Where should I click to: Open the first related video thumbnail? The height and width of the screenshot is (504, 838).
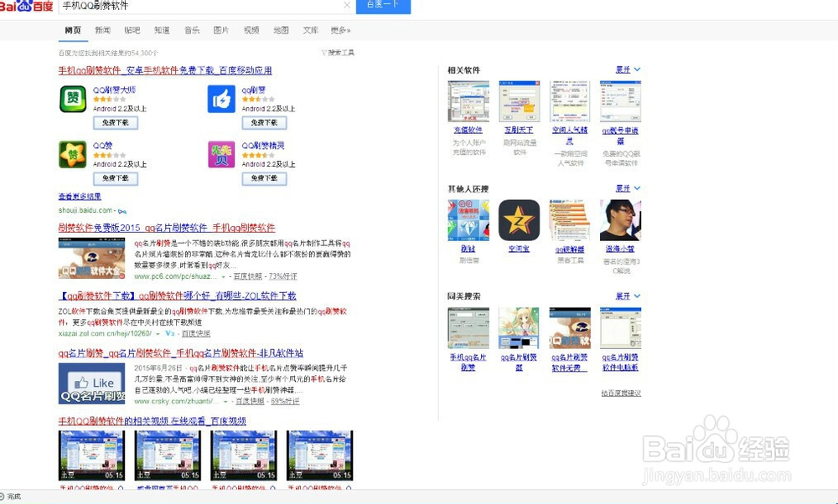coord(91,455)
